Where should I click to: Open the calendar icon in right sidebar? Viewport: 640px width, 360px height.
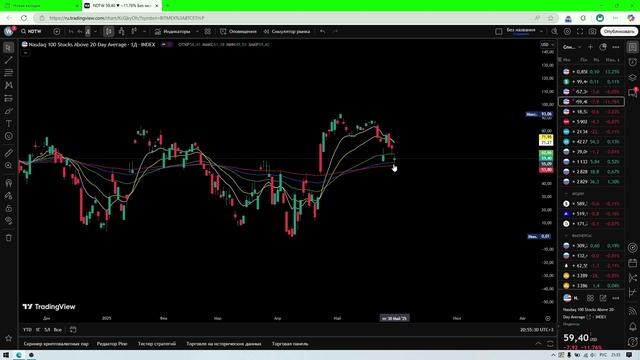point(632,262)
